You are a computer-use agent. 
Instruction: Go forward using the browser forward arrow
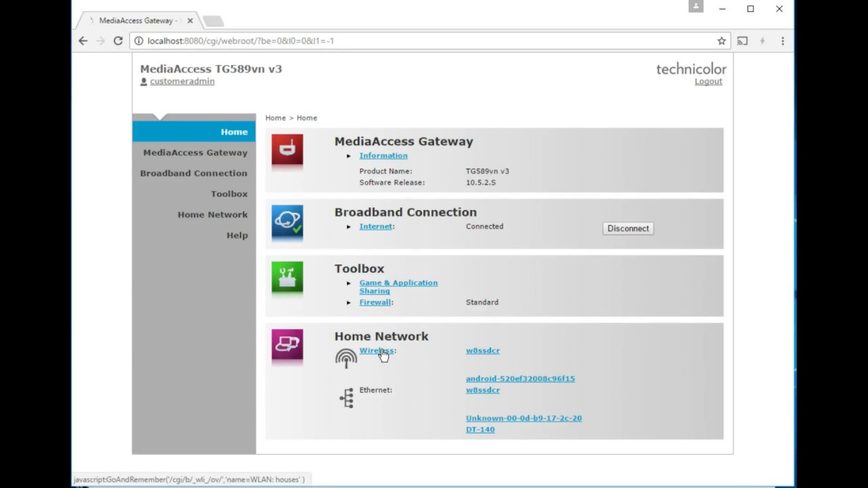100,41
